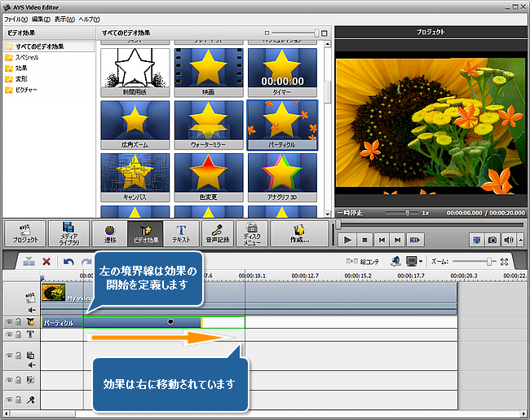Screen dimensions: 530x420
Task: Open the ヘルプ menu
Action: click(88, 18)
